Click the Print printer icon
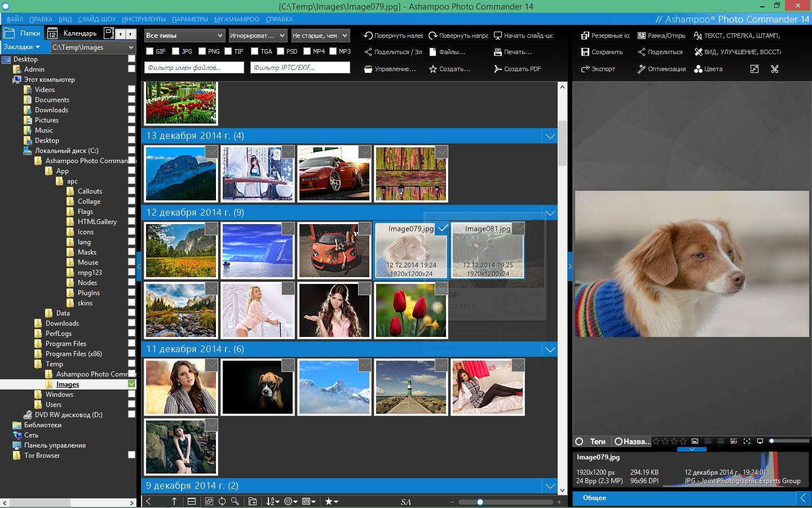Image resolution: width=812 pixels, height=508 pixels. coord(498,52)
